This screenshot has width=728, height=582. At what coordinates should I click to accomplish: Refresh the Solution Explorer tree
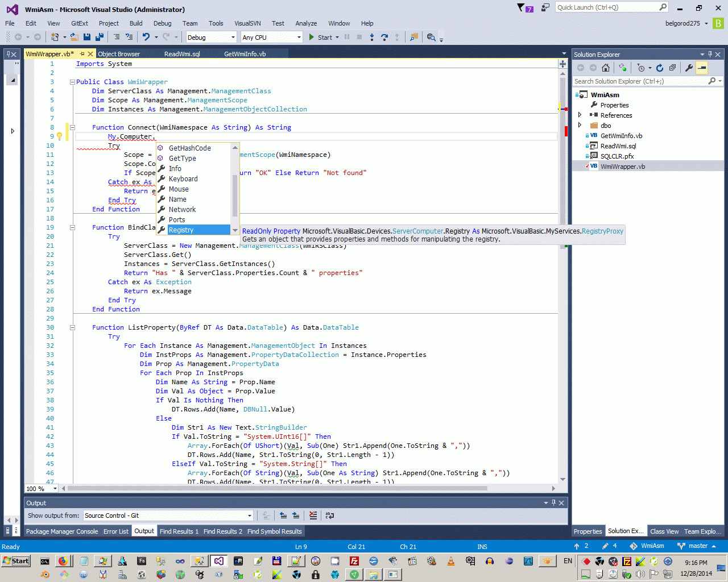(x=660, y=68)
